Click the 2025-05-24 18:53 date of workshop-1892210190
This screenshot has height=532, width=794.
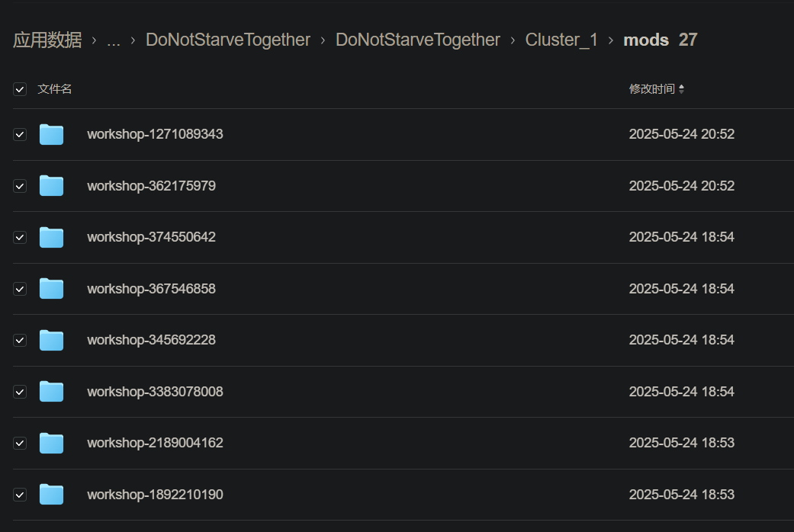click(x=682, y=495)
